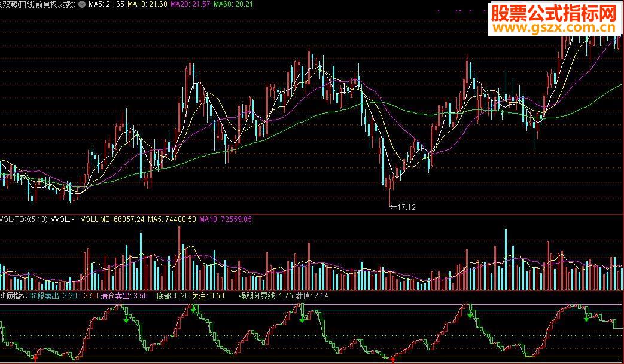Click the 逃顶指标 indicator name
Viewport: 624px width, 364px height.
pyautogui.click(x=14, y=296)
